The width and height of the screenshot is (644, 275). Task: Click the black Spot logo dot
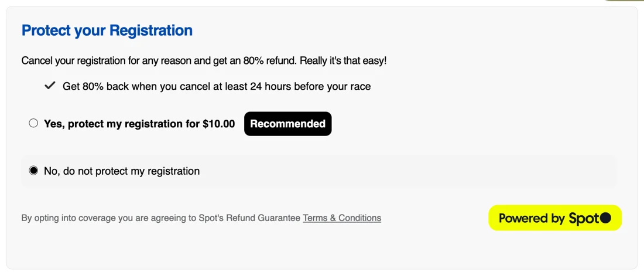[x=605, y=218]
